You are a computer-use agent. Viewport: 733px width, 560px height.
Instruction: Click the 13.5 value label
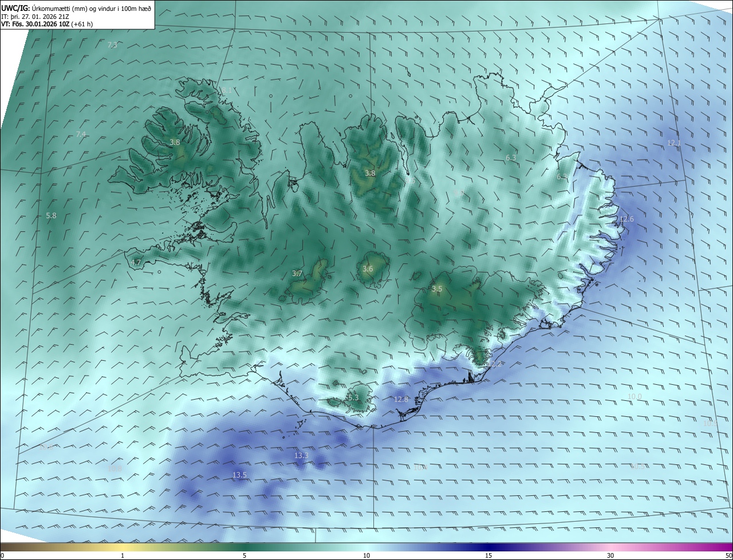click(x=239, y=475)
